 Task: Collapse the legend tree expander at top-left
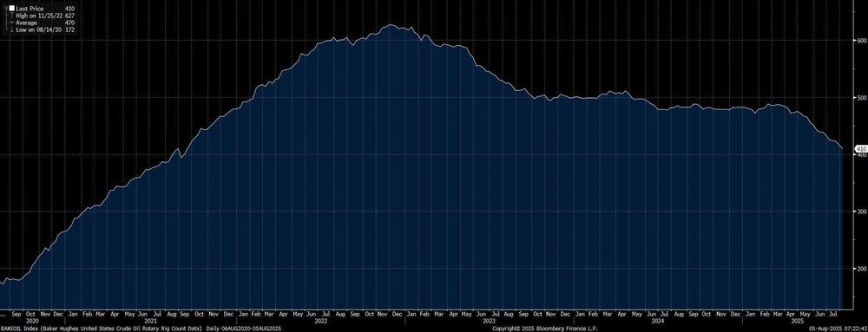tap(5, 9)
